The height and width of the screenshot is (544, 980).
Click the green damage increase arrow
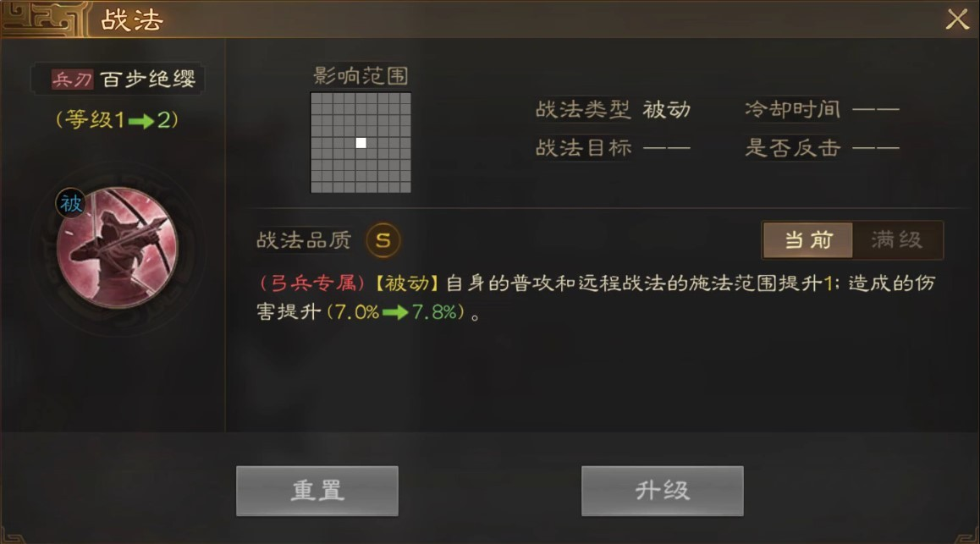395,311
